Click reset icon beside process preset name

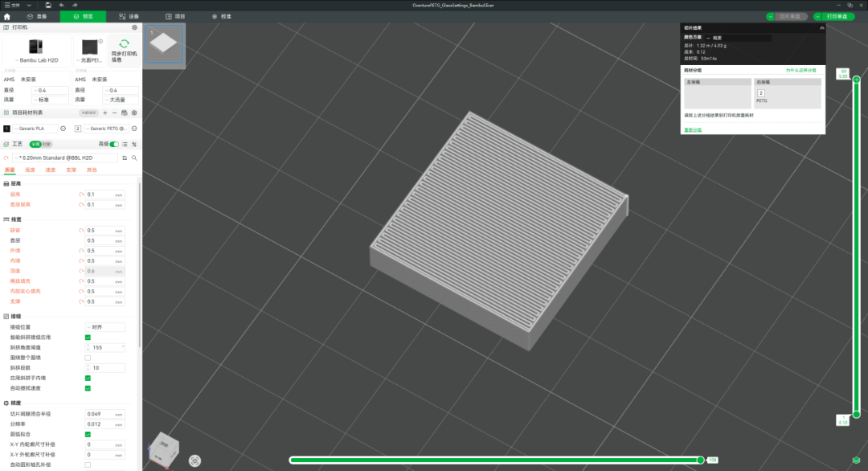6,158
